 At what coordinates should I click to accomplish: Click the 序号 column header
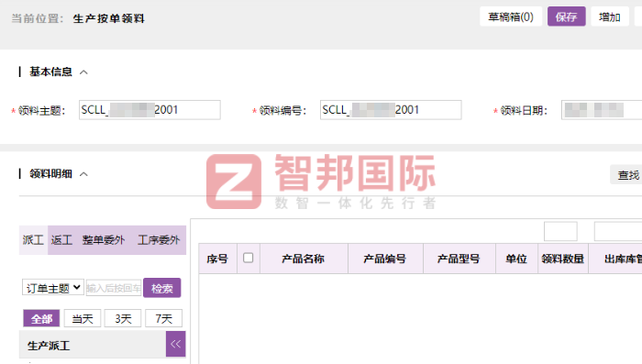(217, 259)
